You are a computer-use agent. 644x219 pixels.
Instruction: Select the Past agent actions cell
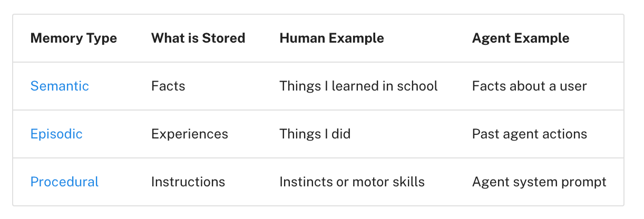[530, 134]
